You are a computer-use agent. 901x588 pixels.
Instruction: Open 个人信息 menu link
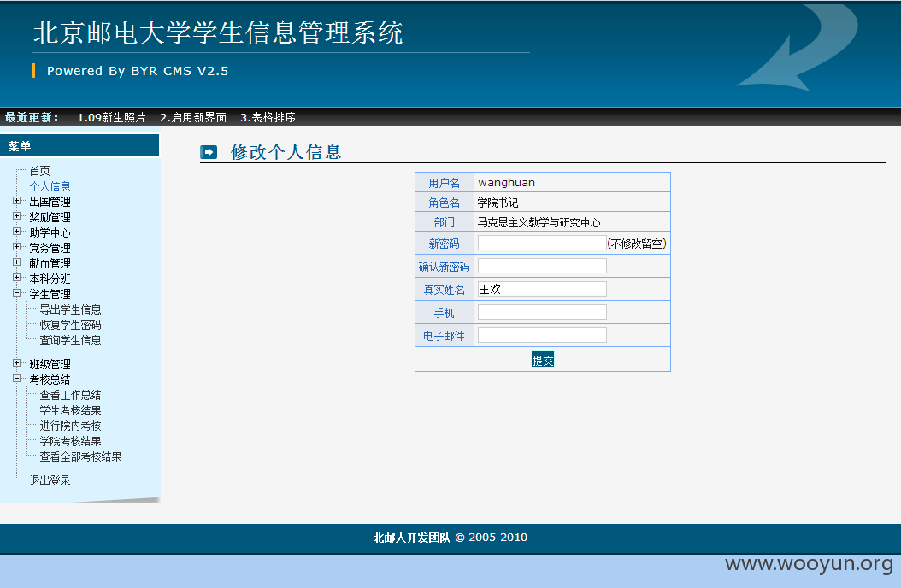50,186
